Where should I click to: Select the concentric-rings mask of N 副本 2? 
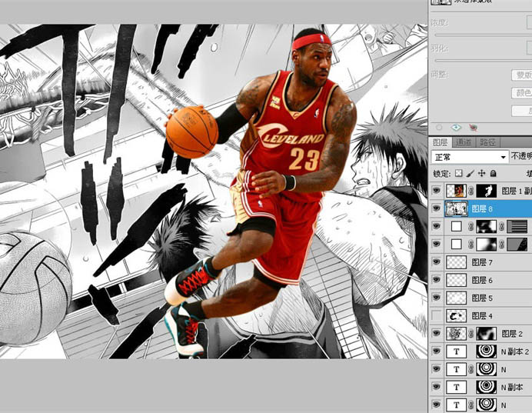click(x=486, y=351)
